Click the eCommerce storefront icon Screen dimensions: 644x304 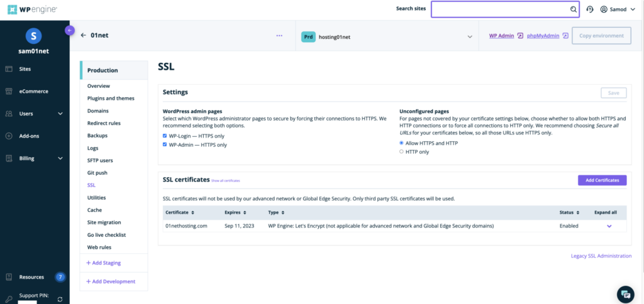point(9,92)
